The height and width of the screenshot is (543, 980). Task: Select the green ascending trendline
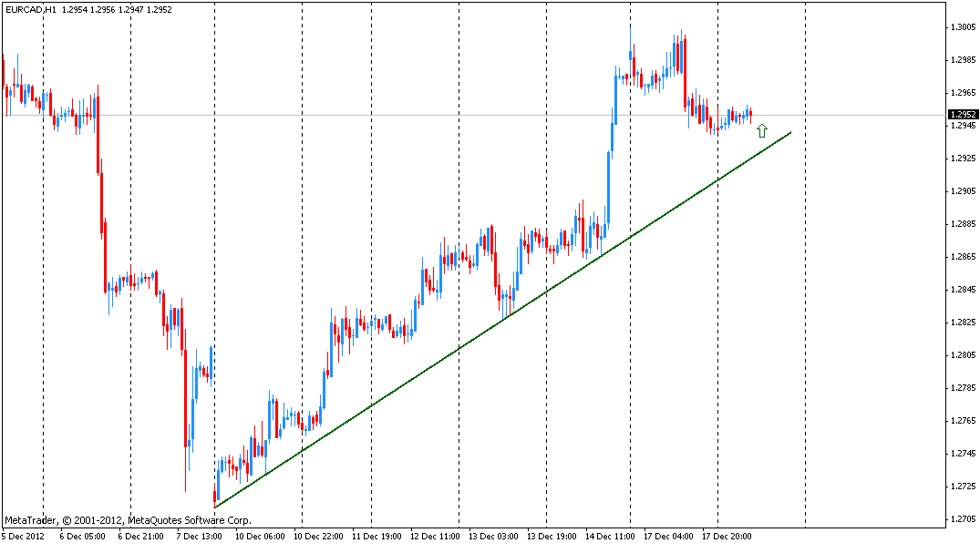502,320
